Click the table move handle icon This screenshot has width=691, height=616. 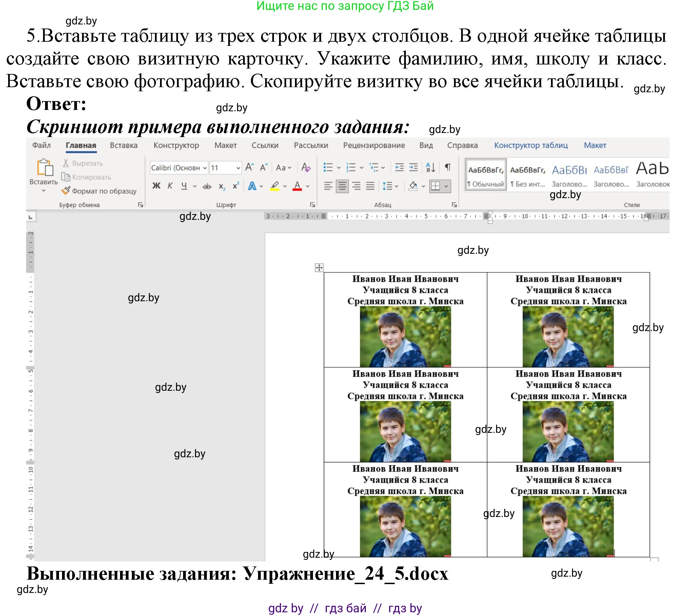319,268
